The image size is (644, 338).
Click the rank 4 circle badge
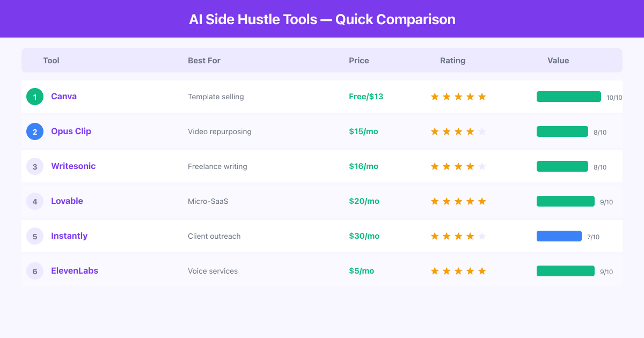(35, 201)
